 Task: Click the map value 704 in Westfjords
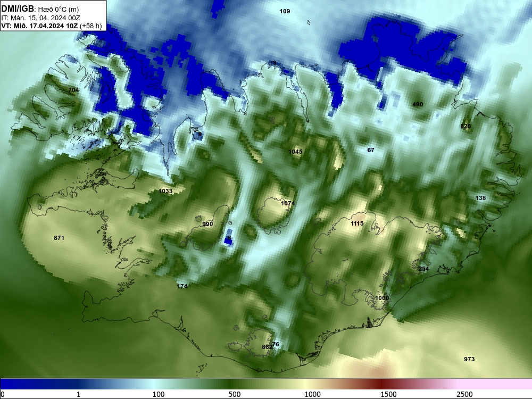click(73, 90)
